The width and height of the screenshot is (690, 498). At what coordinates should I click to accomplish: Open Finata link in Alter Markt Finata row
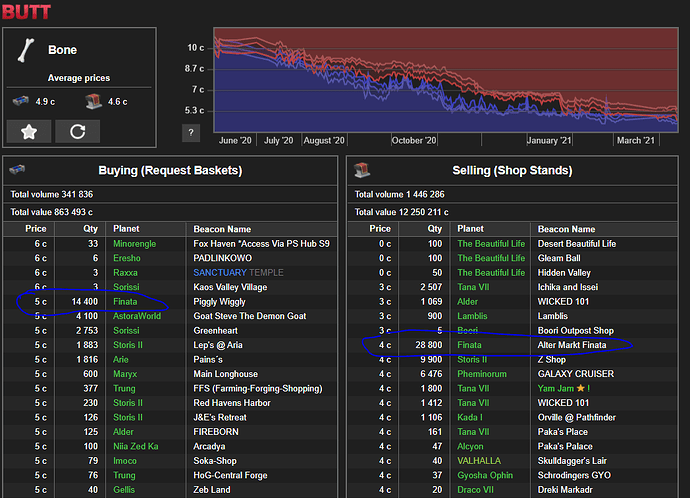tap(469, 345)
